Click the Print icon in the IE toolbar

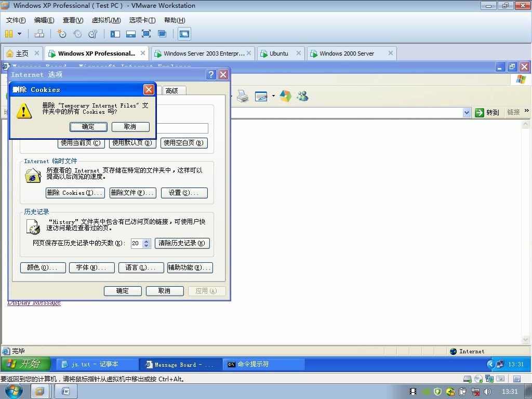pyautogui.click(x=243, y=96)
